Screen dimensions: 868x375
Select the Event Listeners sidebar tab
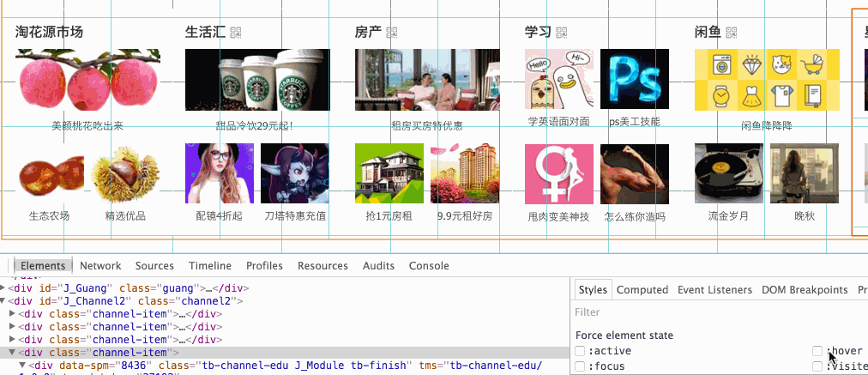click(x=714, y=290)
